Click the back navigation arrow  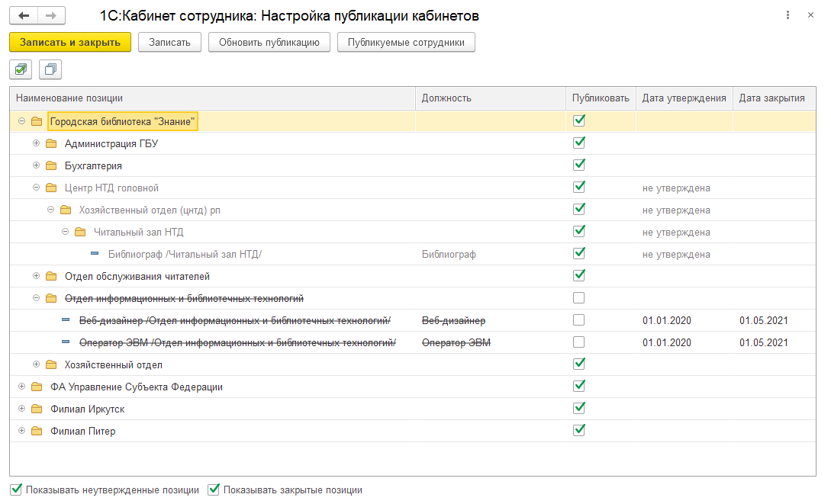pos(24,16)
